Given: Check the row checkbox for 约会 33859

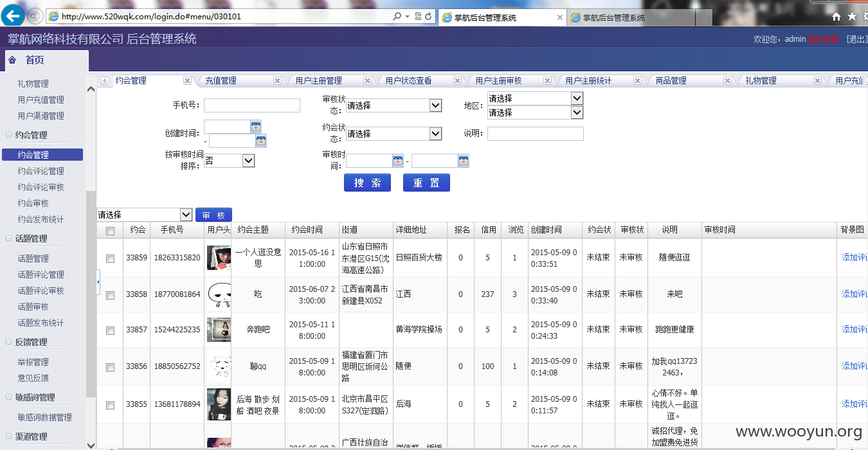Looking at the screenshot, I should [x=110, y=258].
